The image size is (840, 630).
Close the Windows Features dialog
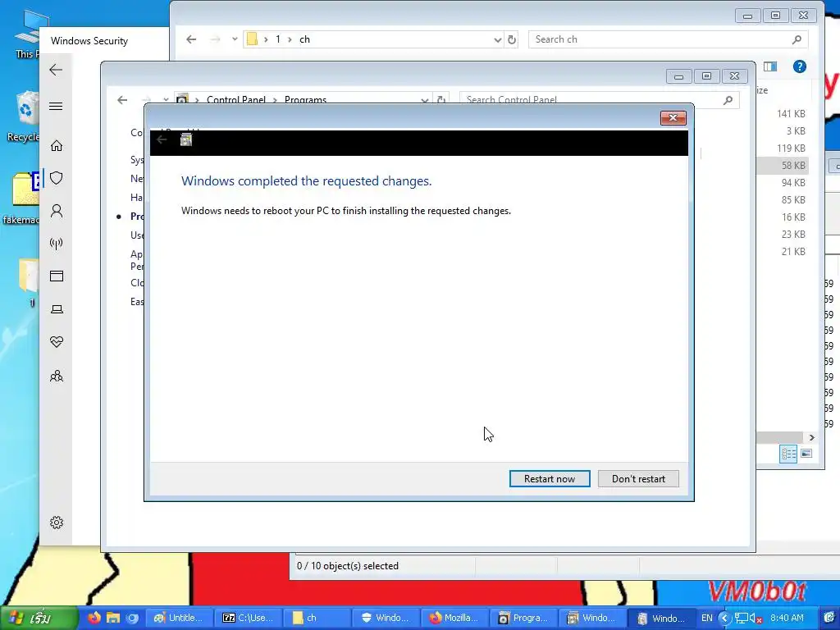[x=673, y=117]
